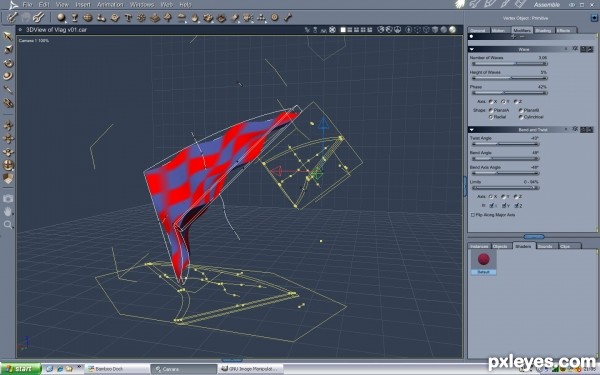Open the Render room film icon
This screenshot has width=600, height=375.
point(520,4)
